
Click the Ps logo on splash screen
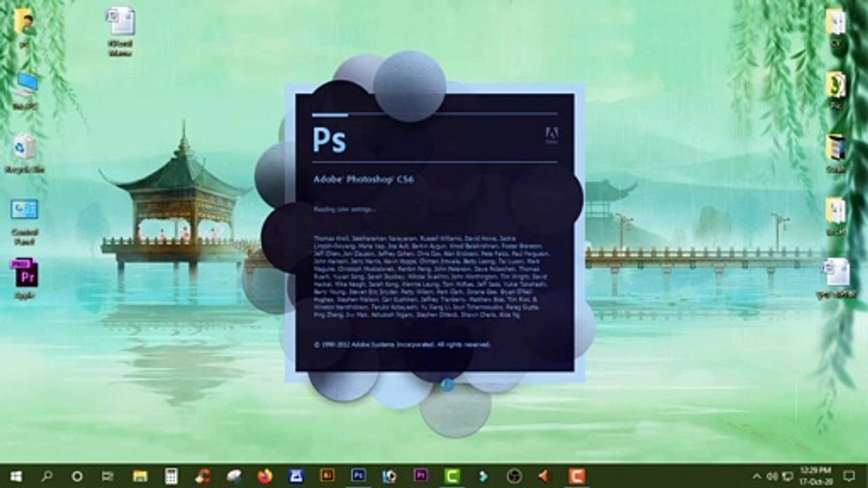click(x=329, y=139)
